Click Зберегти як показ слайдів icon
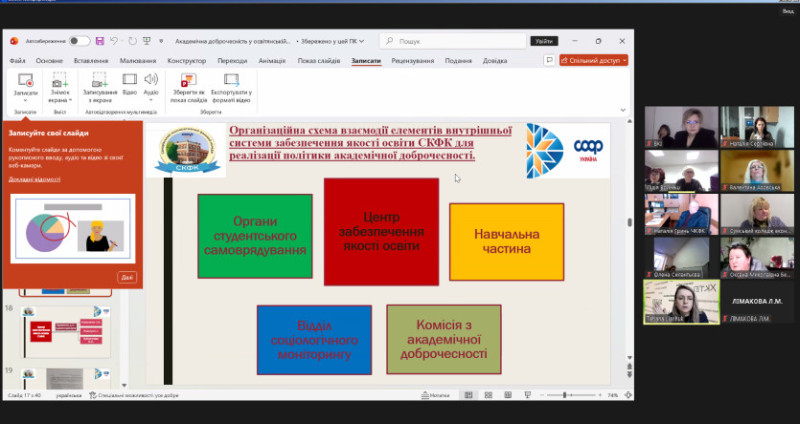The image size is (800, 424). coord(189,82)
